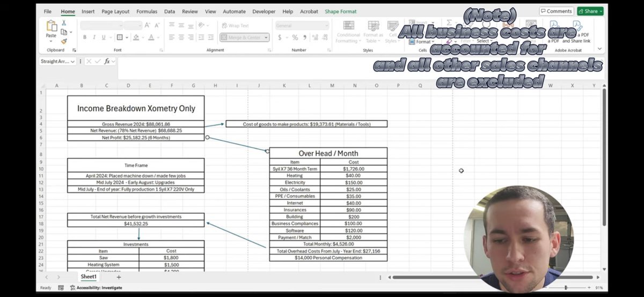Viewport: 644px width, 297px height.
Task: Click the horizontal scrollbar at bottom
Action: (x=491, y=277)
